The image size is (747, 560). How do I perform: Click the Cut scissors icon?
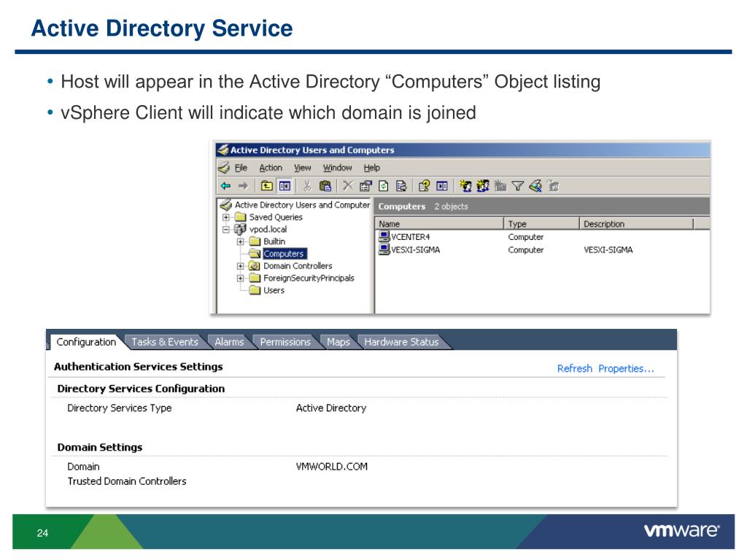[307, 186]
